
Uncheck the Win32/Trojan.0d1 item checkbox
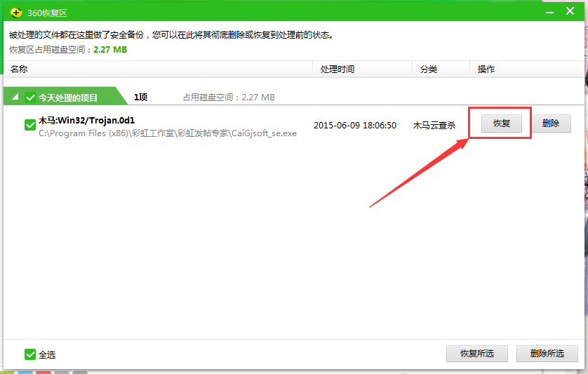pos(30,125)
